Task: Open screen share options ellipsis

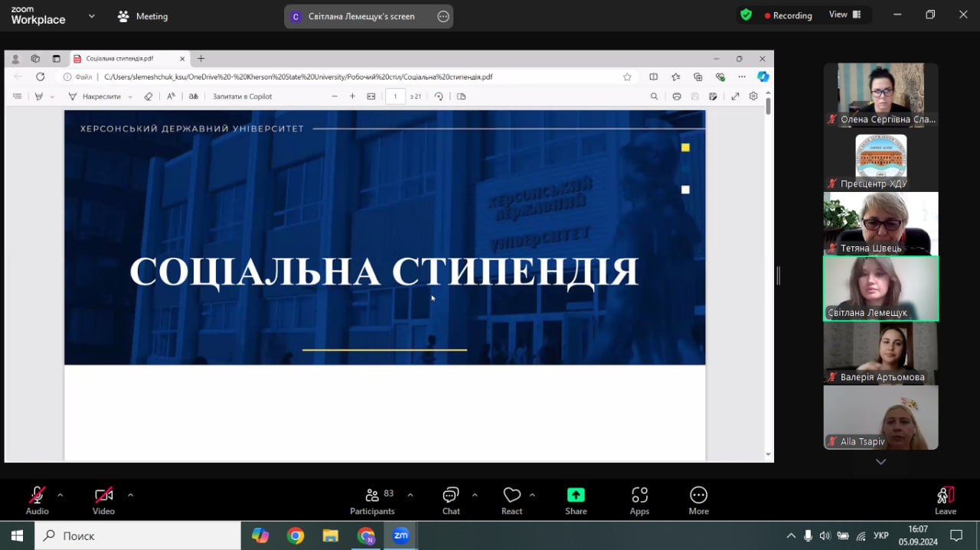Action: [x=443, y=16]
